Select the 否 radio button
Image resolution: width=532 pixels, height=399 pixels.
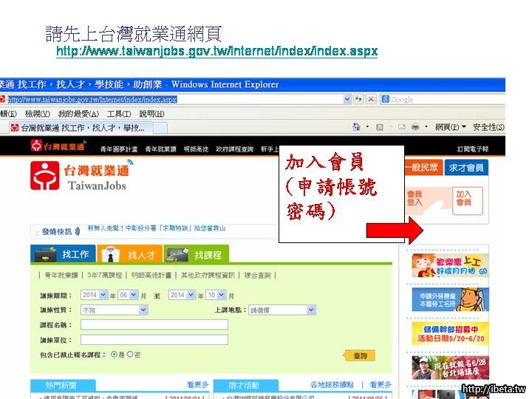[130, 354]
